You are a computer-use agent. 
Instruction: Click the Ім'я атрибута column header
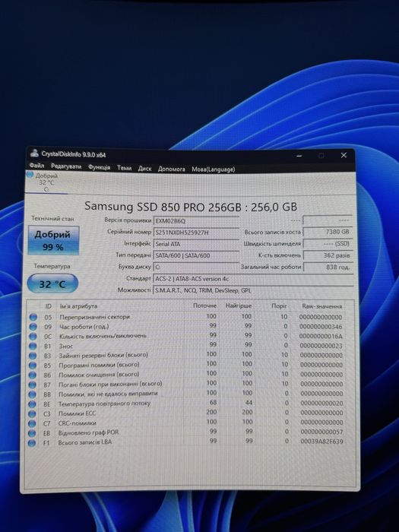(x=79, y=306)
